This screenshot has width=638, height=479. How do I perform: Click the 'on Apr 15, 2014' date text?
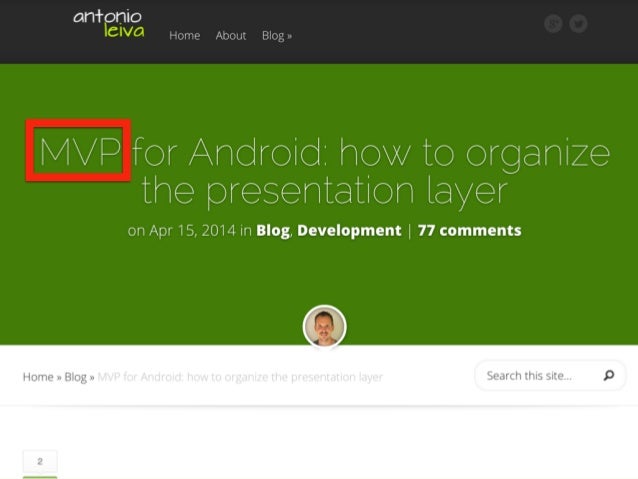(181, 230)
